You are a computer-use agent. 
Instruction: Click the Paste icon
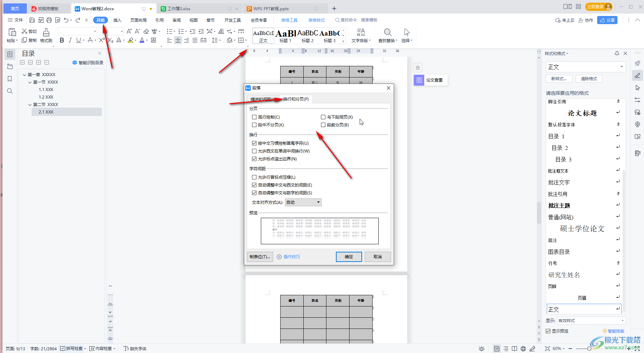[12, 32]
